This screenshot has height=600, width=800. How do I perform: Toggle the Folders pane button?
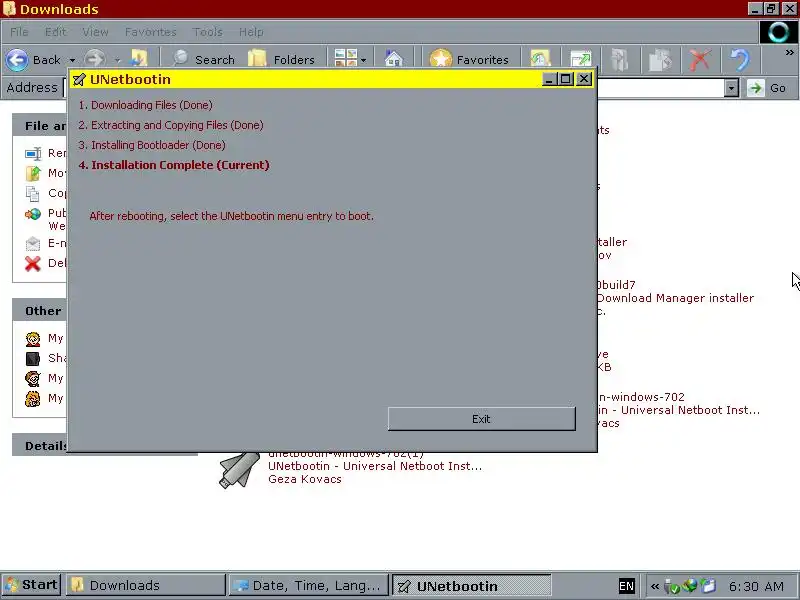281,59
